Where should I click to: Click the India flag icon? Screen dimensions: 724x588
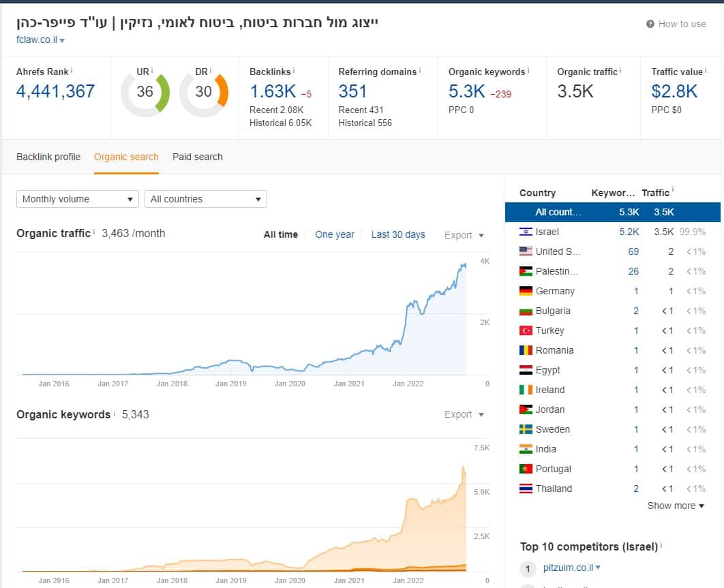tap(526, 449)
